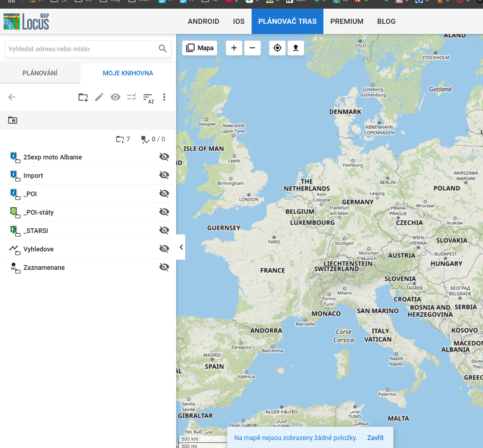Click the pencil edit icon
The width and height of the screenshot is (483, 448).
tap(99, 97)
